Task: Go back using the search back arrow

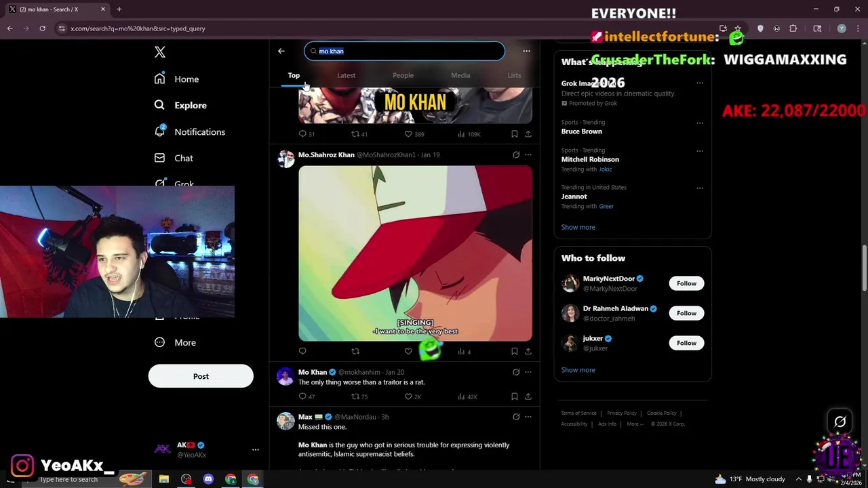Action: [x=281, y=51]
